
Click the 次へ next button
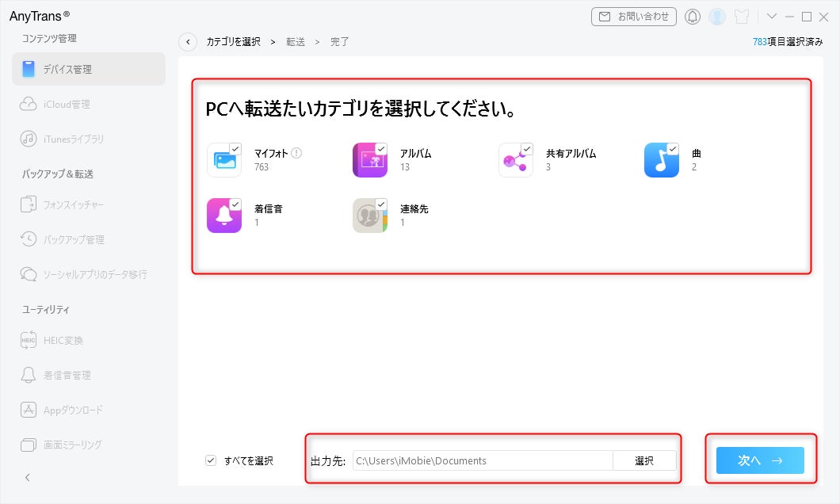coord(760,460)
